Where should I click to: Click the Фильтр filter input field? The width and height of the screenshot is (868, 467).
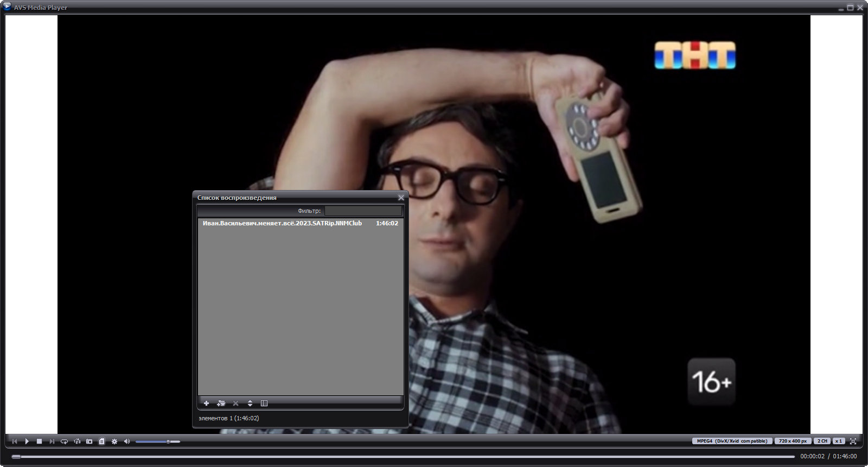(363, 211)
